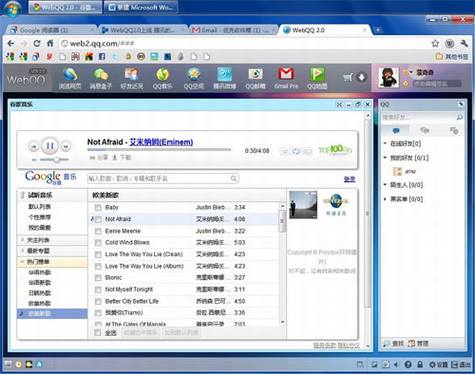Open the Eminem artist link
Image resolution: width=475 pixels, height=374 pixels.
coord(161,142)
